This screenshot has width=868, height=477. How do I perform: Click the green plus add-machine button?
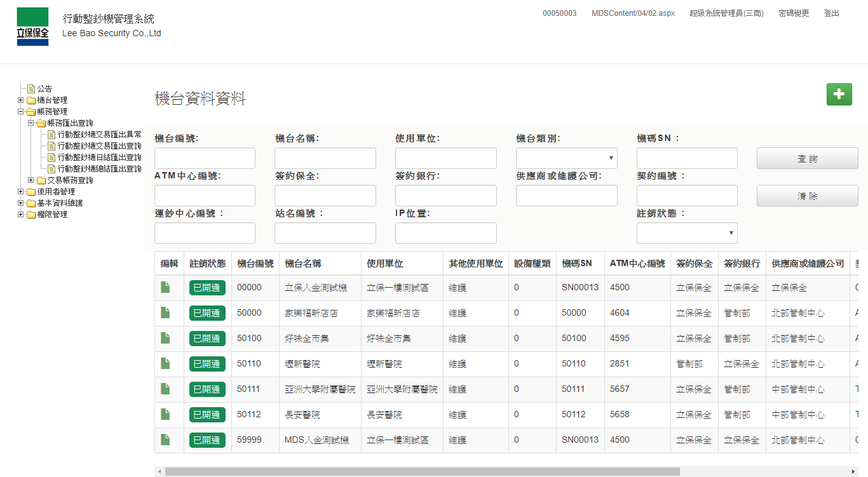pyautogui.click(x=839, y=94)
